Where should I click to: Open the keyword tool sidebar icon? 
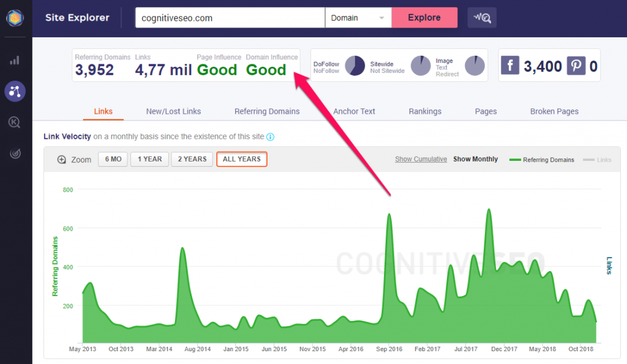click(x=15, y=122)
